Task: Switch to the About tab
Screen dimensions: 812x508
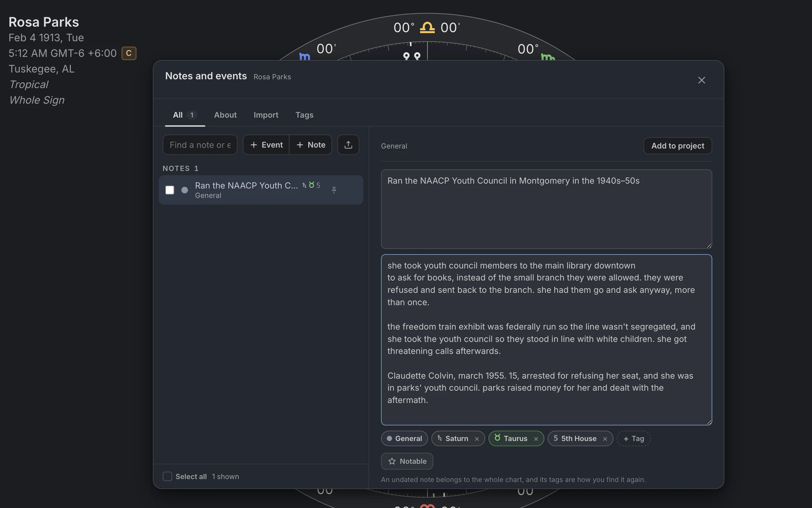Action: tap(225, 115)
